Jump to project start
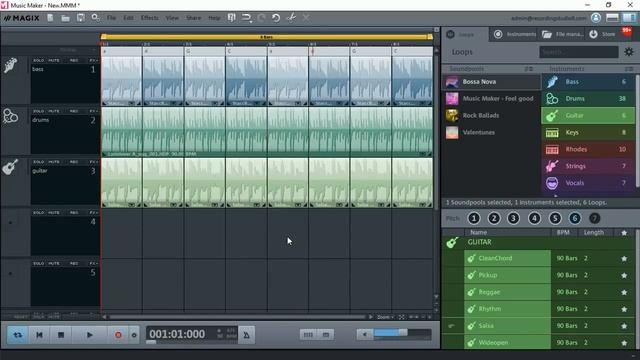The height and width of the screenshot is (360, 640). point(39,335)
